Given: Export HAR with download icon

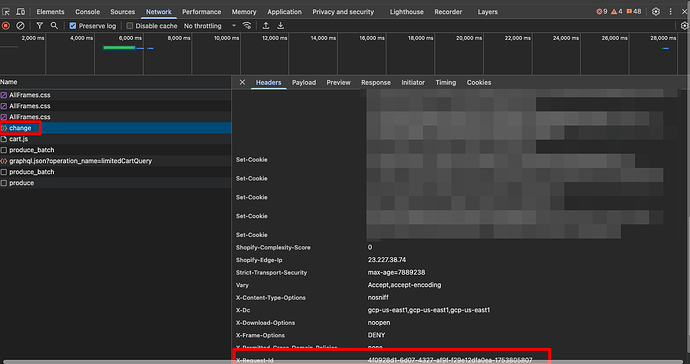Looking at the screenshot, I should click(x=280, y=26).
